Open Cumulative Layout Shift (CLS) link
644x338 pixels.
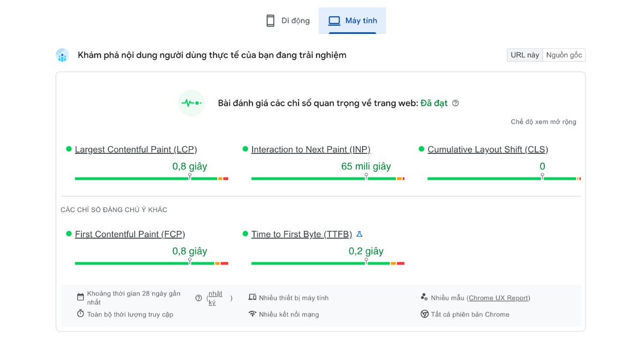point(487,150)
